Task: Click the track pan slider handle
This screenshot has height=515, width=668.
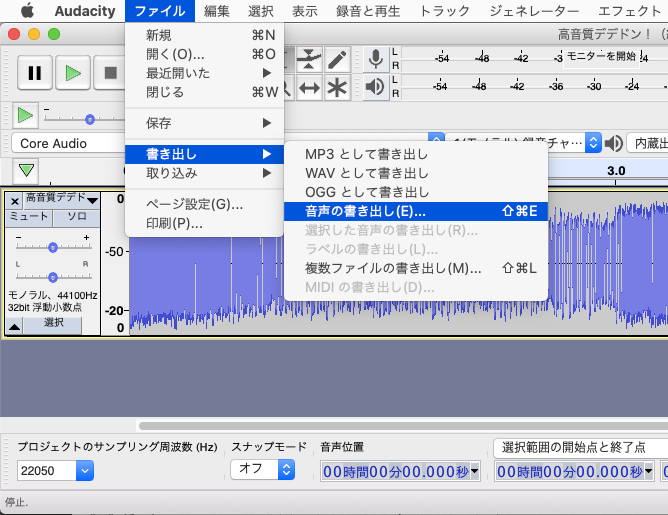Action: 53,278
